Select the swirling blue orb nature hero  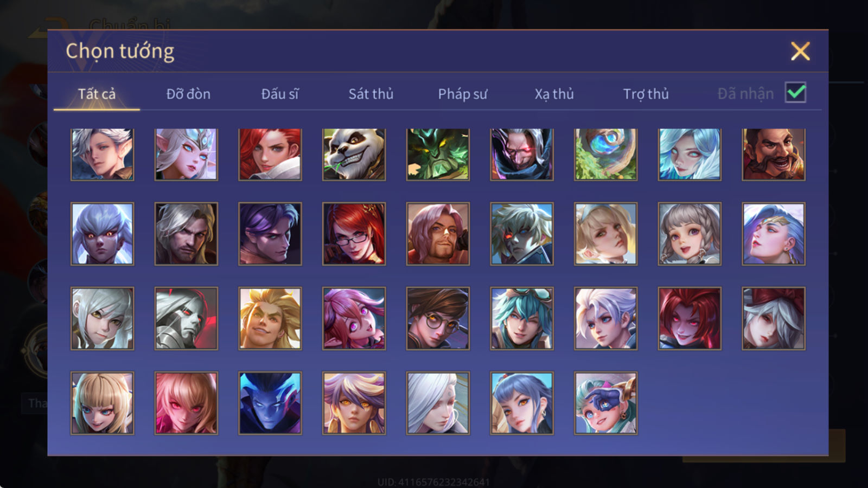(x=605, y=155)
